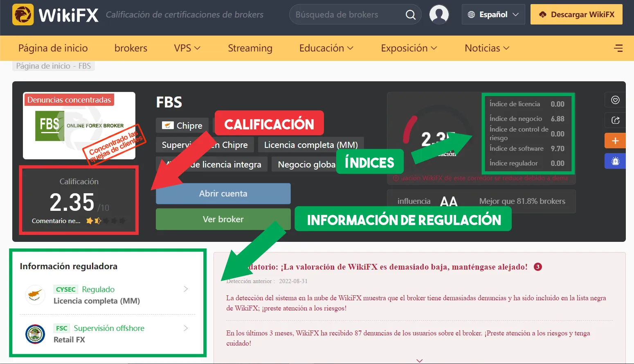This screenshot has width=634, height=364.
Task: Click the red badge number 3
Action: click(538, 267)
